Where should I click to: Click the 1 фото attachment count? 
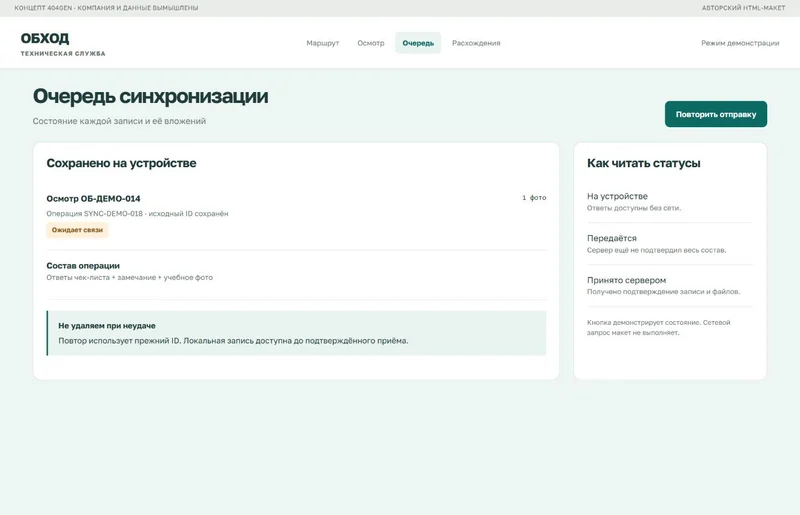click(534, 198)
